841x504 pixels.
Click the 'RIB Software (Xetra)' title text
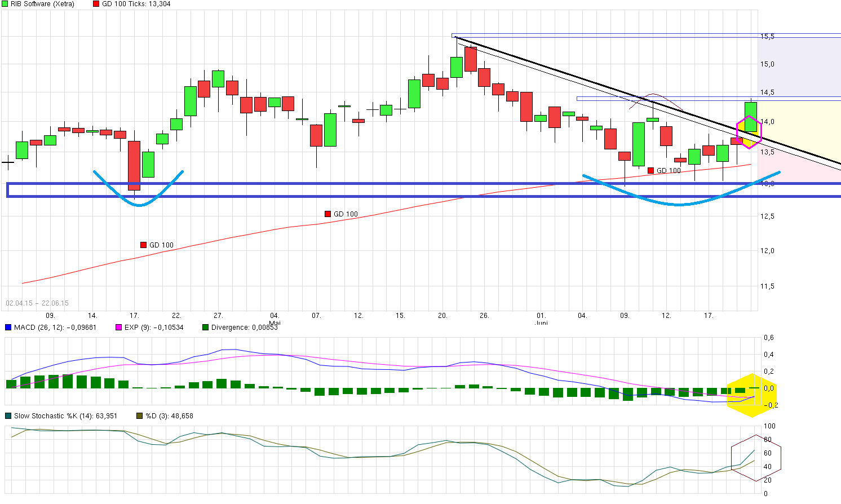(42, 4)
